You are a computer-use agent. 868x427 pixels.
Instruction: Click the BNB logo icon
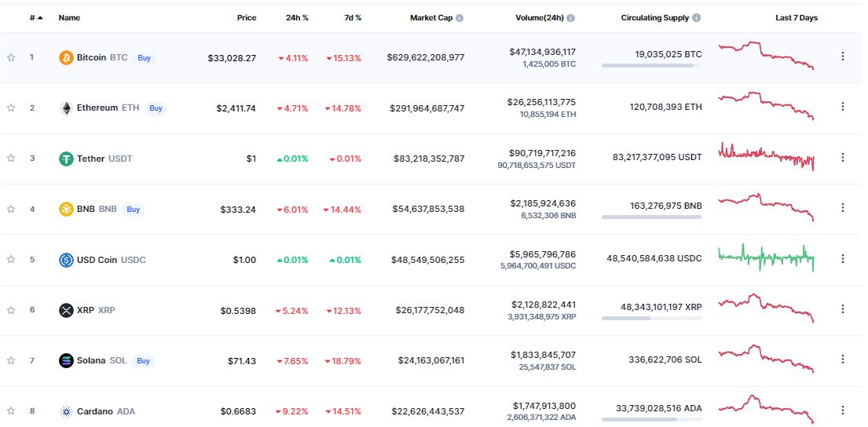coord(66,209)
